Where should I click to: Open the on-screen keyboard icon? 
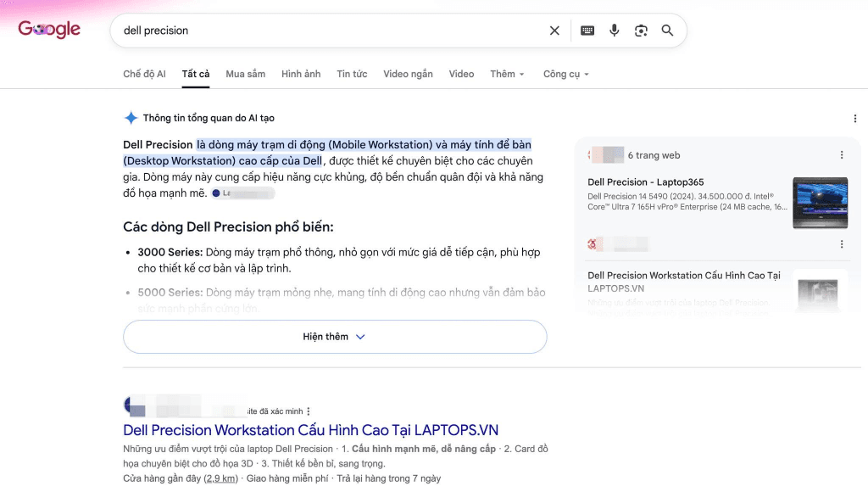click(587, 31)
